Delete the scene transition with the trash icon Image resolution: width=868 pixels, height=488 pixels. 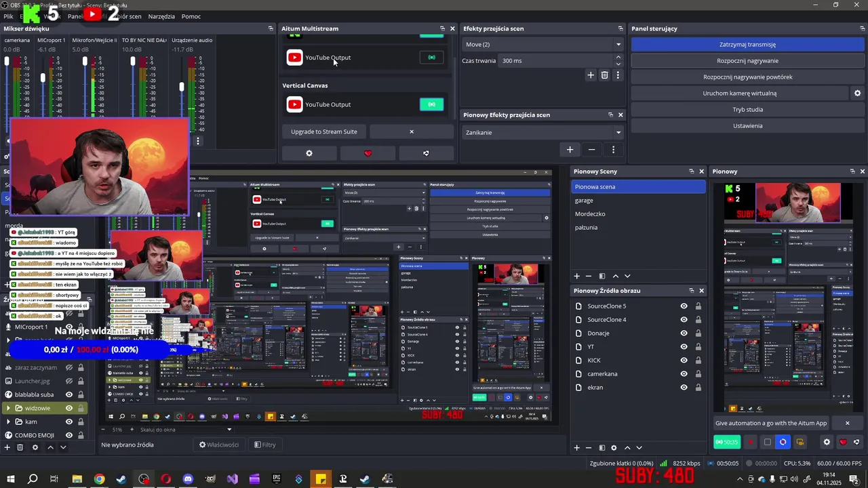click(x=604, y=75)
